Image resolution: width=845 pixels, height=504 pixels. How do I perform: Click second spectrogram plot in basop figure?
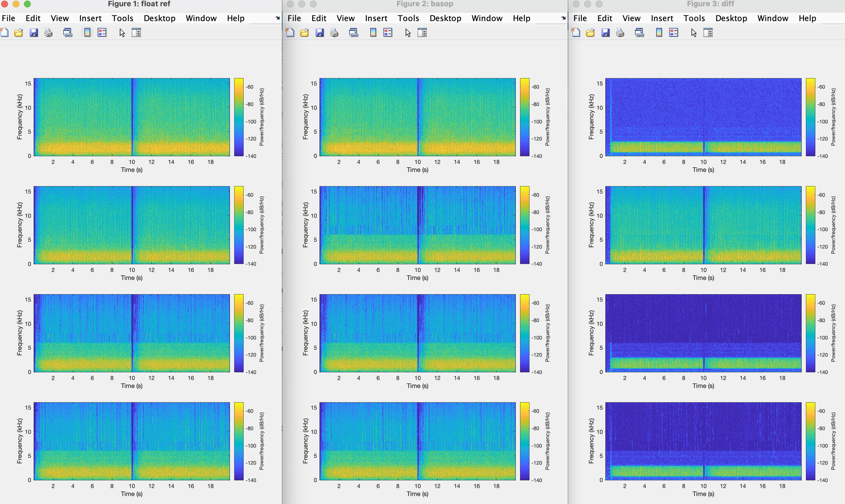[x=417, y=225]
